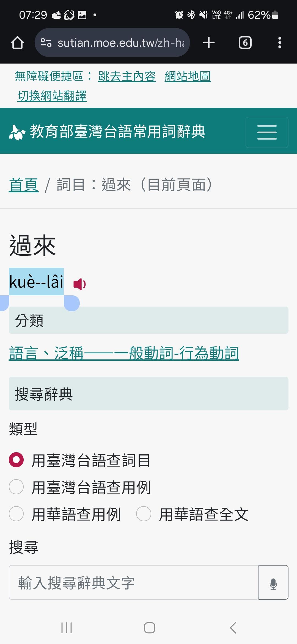Tap the address bar URL
This screenshot has height=644, width=297.
tap(121, 43)
